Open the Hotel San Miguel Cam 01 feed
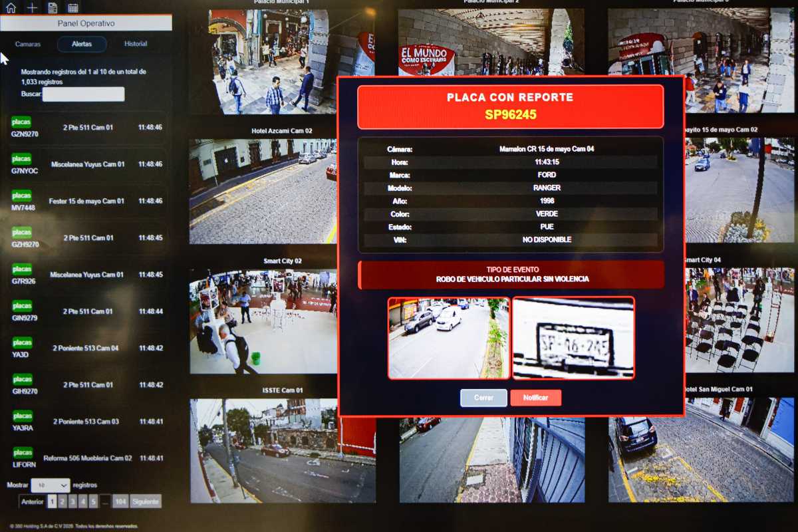 click(702, 450)
